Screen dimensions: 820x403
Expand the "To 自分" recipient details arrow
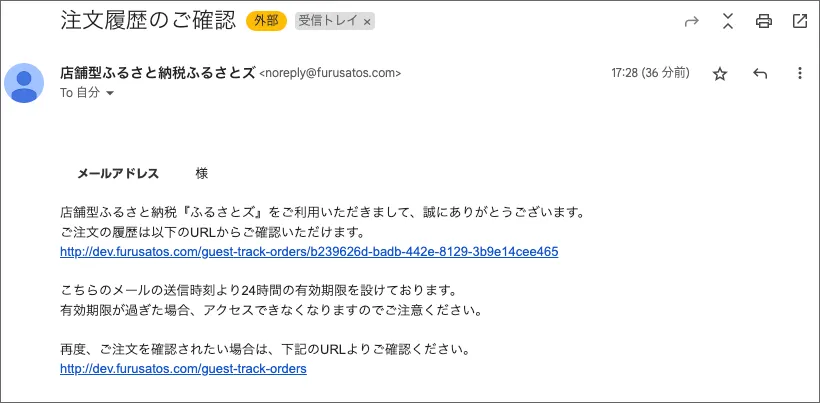tap(110, 93)
